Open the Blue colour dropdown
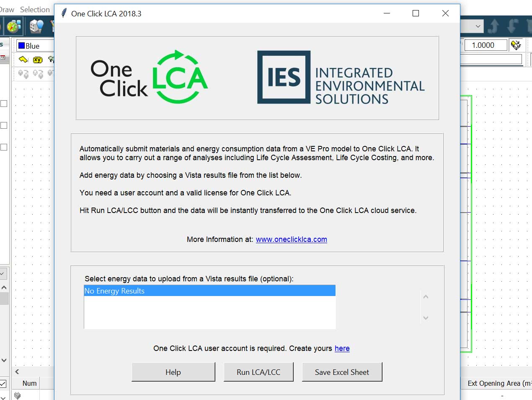The image size is (532, 400). [35, 46]
